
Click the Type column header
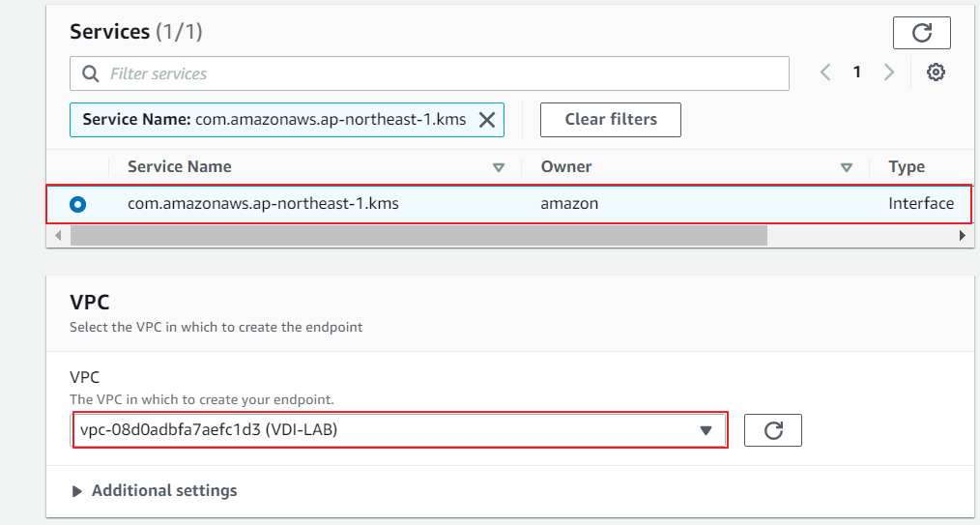907,167
